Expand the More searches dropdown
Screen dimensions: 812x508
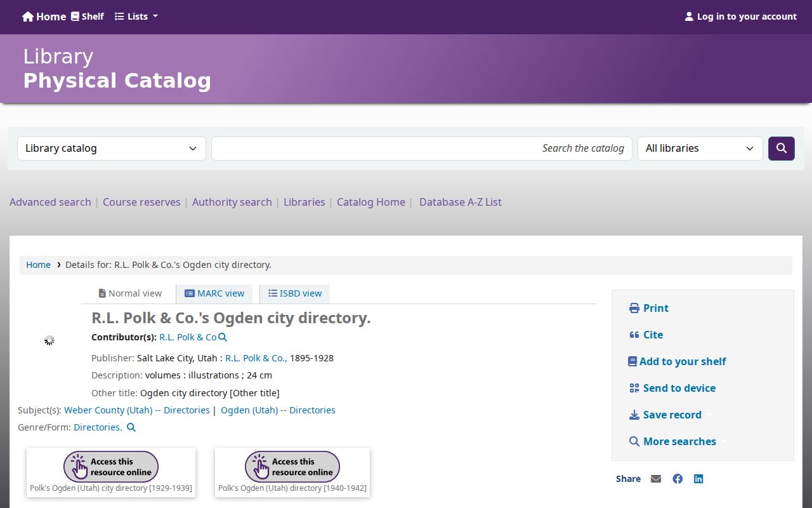[x=678, y=441]
